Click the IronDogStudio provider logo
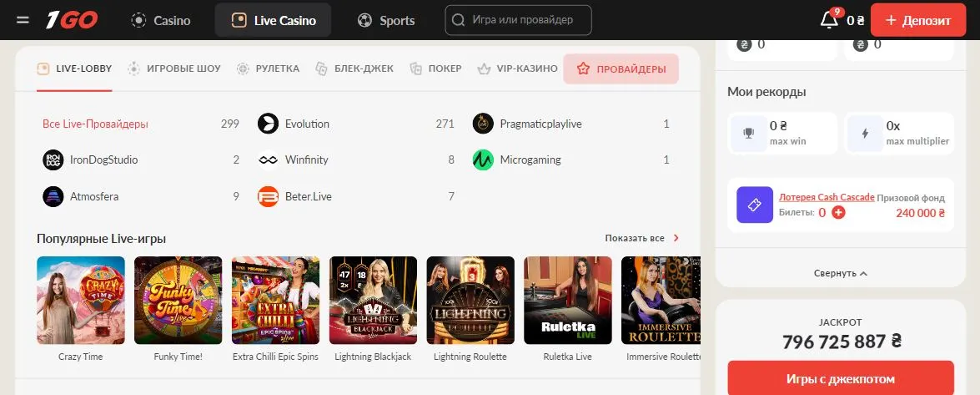This screenshot has height=395, width=980. [x=53, y=160]
